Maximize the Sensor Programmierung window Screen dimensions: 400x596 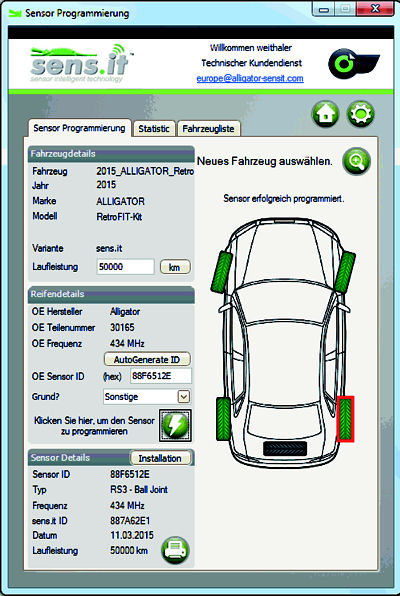[x=346, y=9]
